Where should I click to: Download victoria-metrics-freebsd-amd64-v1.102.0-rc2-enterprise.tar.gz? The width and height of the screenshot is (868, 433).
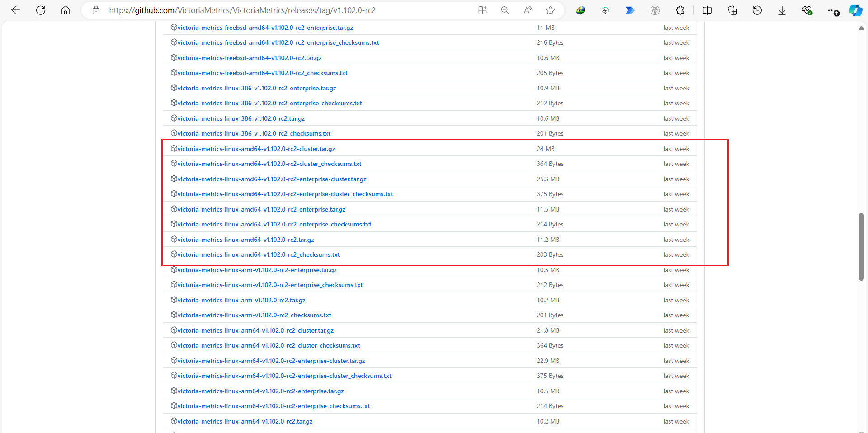point(265,28)
